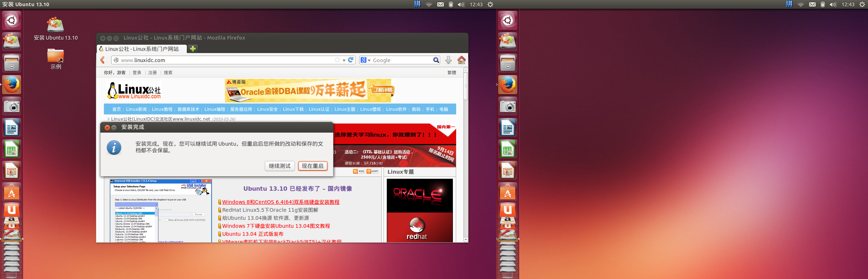Open the 安装 Ubuntu 13.10 desktop icon
868x279 pixels.
coord(56,28)
